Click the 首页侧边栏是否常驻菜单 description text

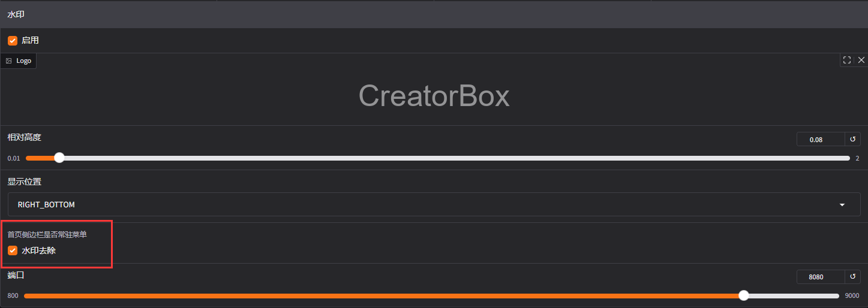(51, 235)
